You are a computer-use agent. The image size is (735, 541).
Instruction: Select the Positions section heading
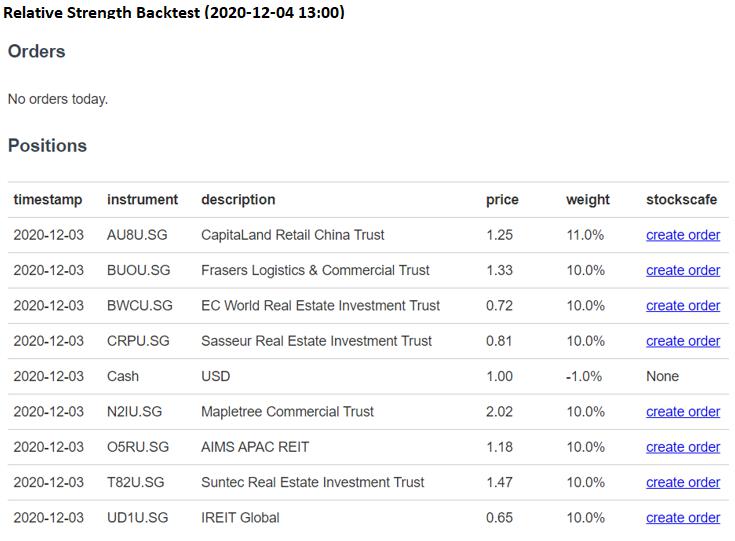(47, 146)
